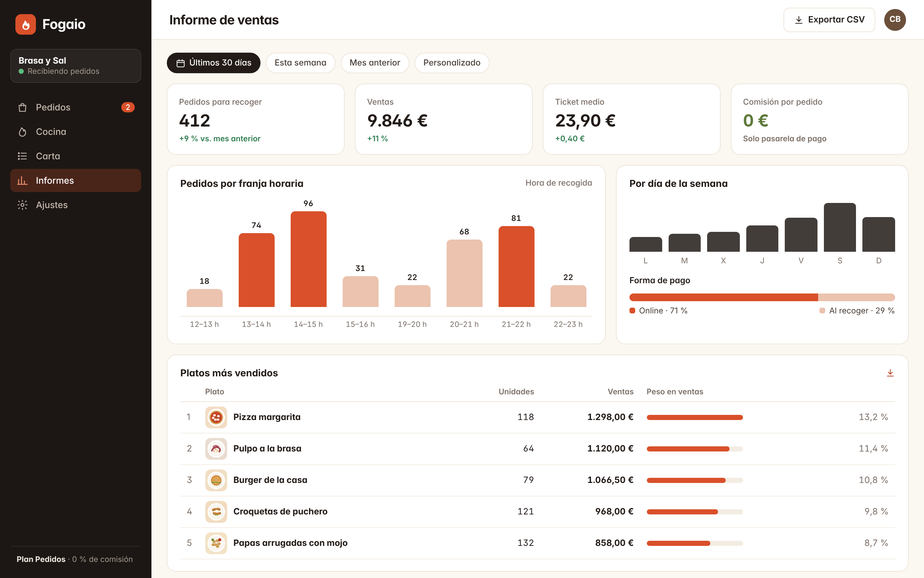The width and height of the screenshot is (924, 578).
Task: Open the CB user avatar
Action: pyautogui.click(x=895, y=20)
